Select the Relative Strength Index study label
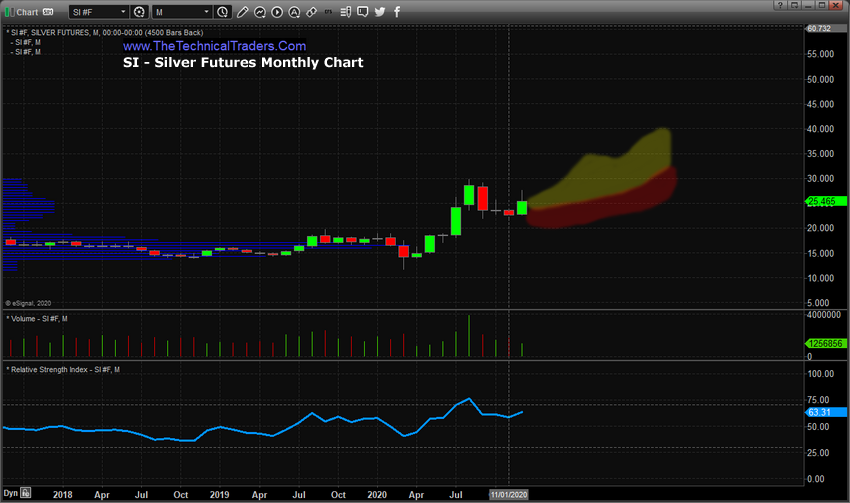The width and height of the screenshot is (850, 503). tap(62, 370)
